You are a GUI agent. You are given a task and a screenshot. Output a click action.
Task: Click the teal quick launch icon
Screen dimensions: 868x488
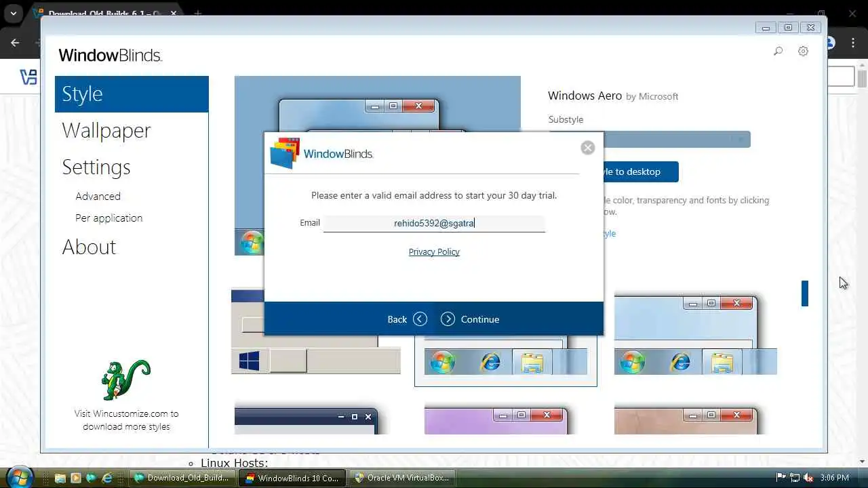(92, 478)
